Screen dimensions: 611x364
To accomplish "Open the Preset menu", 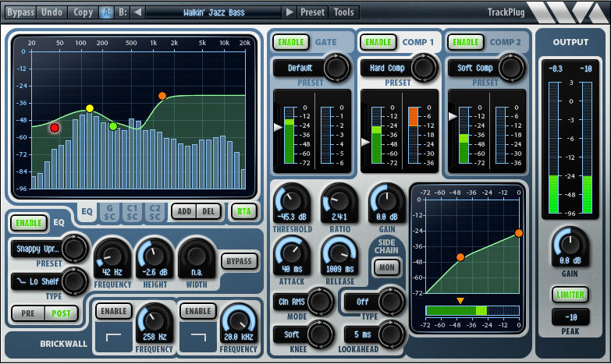I will [312, 12].
